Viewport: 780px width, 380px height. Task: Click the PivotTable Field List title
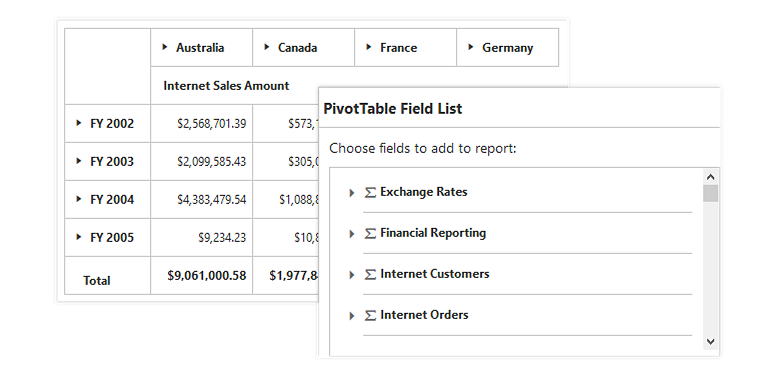coord(393,108)
